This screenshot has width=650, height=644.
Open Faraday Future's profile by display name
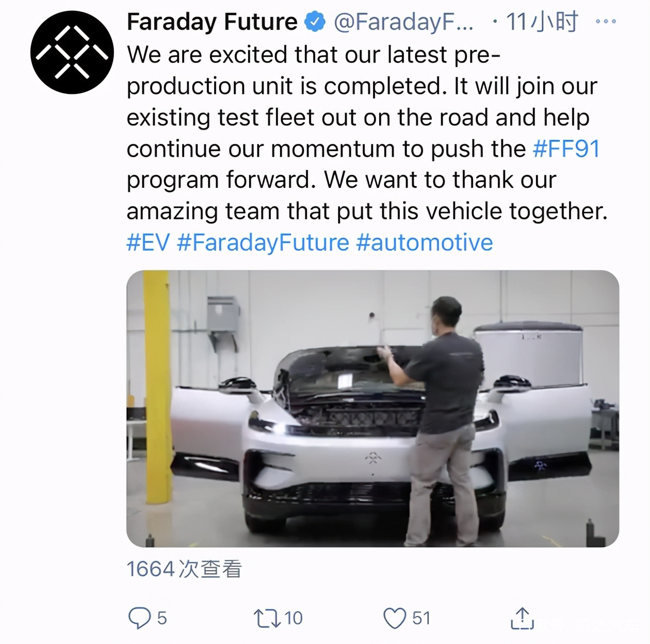(210, 22)
